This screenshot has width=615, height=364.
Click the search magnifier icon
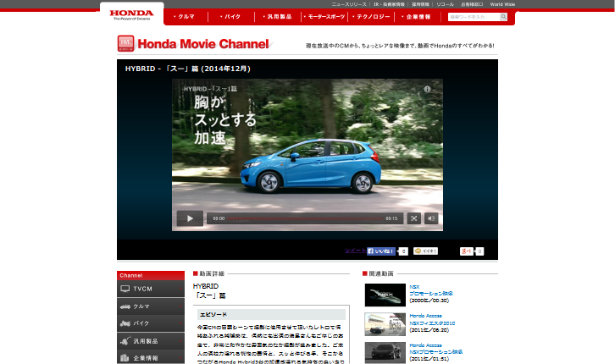click(x=504, y=16)
